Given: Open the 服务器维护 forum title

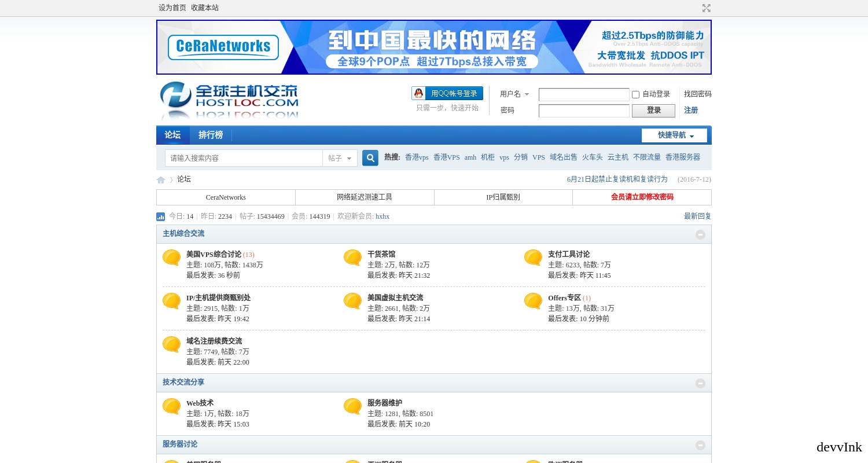Looking at the screenshot, I should click(x=385, y=403).
